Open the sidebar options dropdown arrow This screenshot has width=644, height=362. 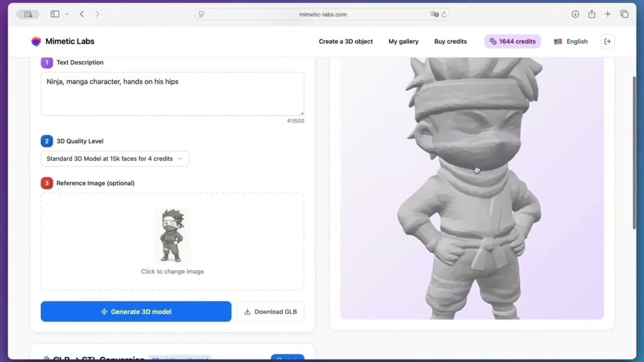[x=66, y=14]
